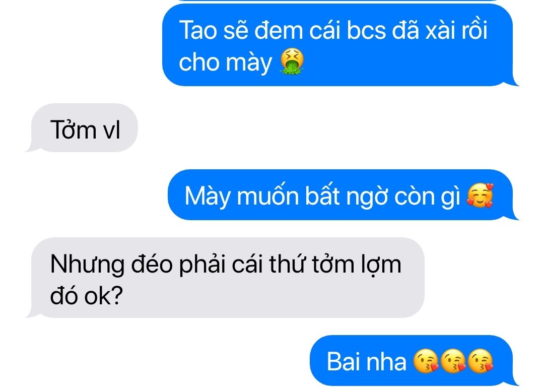Click the word "Tao" starting the blue message
This screenshot has height=392, width=544.
click(198, 30)
